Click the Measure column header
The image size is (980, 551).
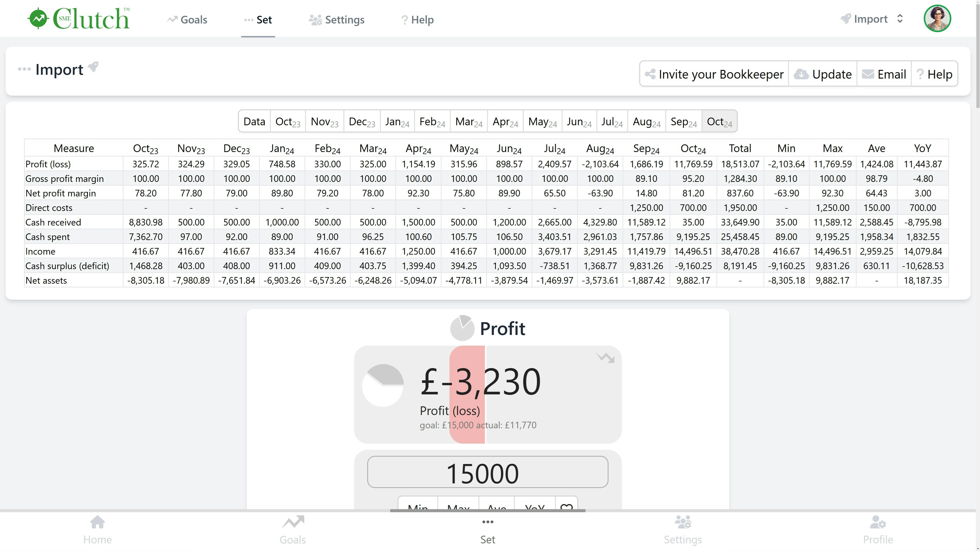(x=74, y=148)
